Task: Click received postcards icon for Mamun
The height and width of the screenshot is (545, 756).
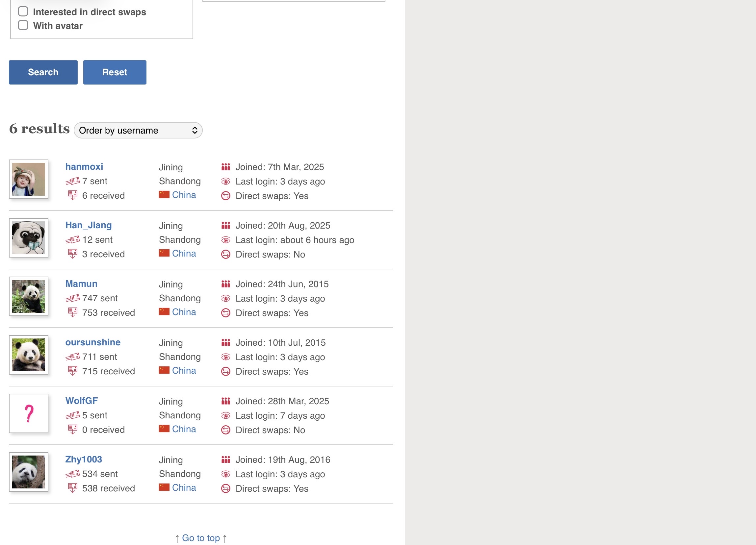Action: pyautogui.click(x=73, y=312)
